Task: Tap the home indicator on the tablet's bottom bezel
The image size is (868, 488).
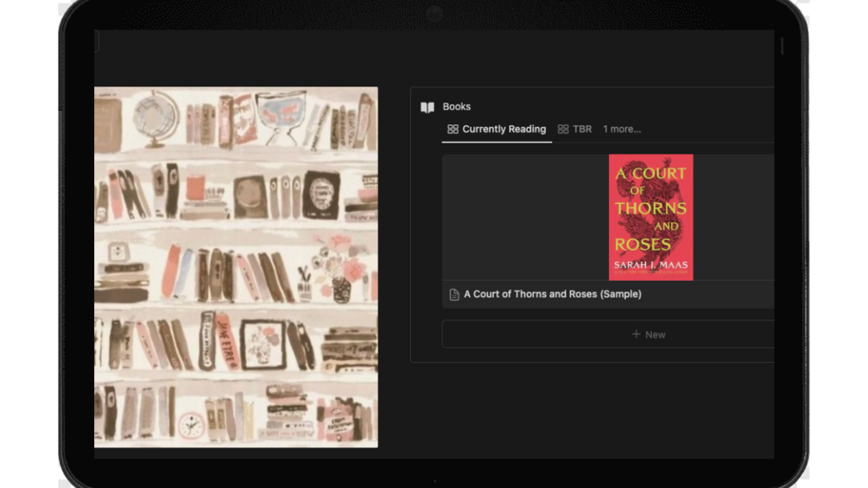Action: (434, 481)
